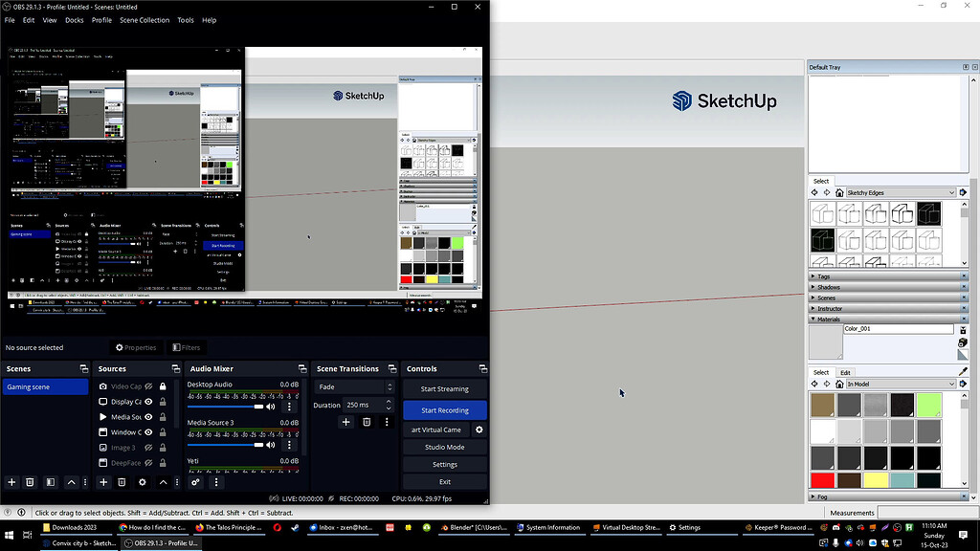This screenshot has height=551, width=980.
Task: Open the OBS Tools menu
Action: (186, 19)
